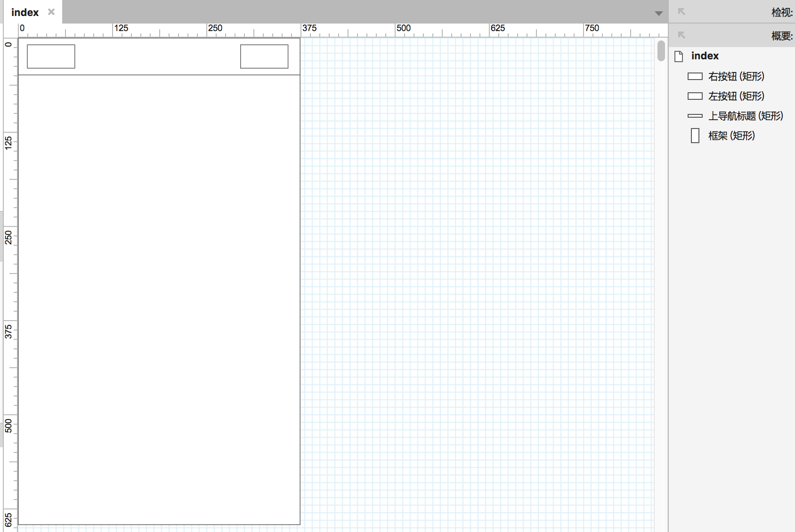Switch to the index tab
Viewport: 795px width, 532px height.
click(x=25, y=12)
